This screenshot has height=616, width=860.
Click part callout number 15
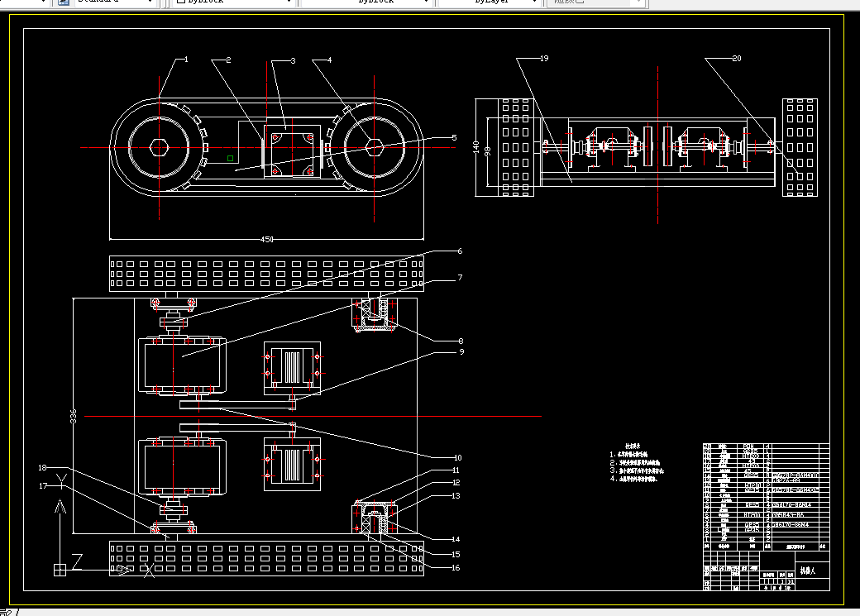pos(456,555)
